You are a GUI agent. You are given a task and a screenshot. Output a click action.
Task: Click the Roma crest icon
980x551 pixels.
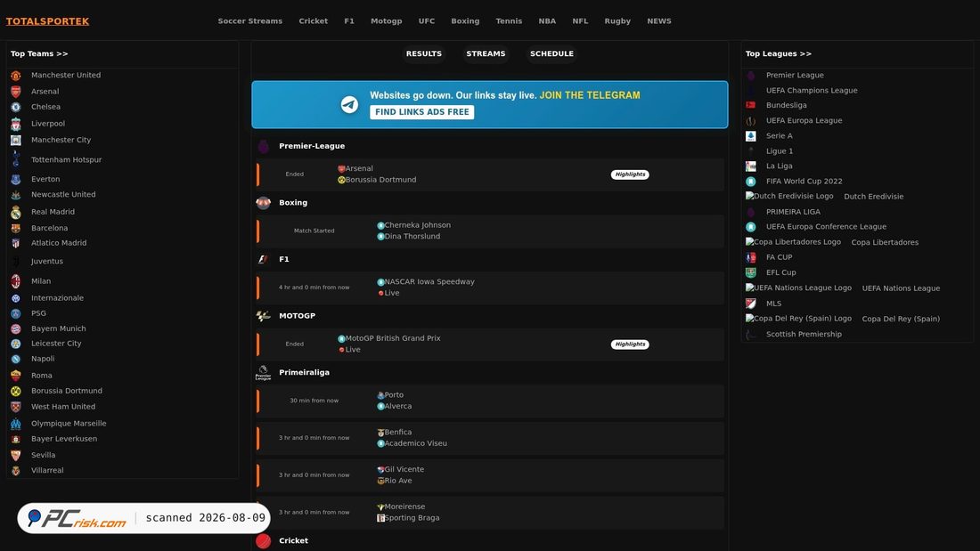click(16, 376)
